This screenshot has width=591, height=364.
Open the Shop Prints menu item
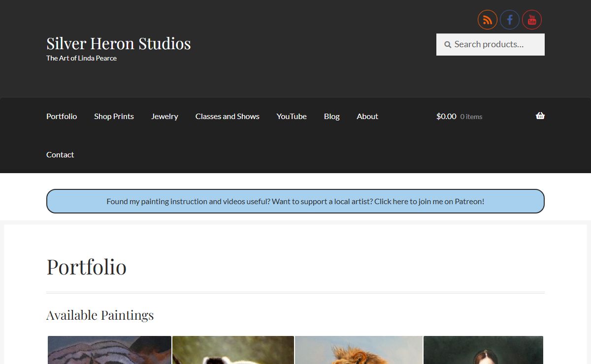[114, 116]
